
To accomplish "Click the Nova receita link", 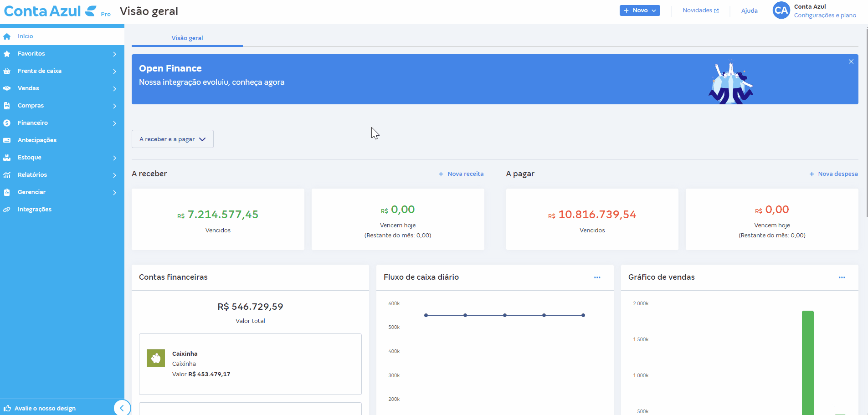I will 461,174.
